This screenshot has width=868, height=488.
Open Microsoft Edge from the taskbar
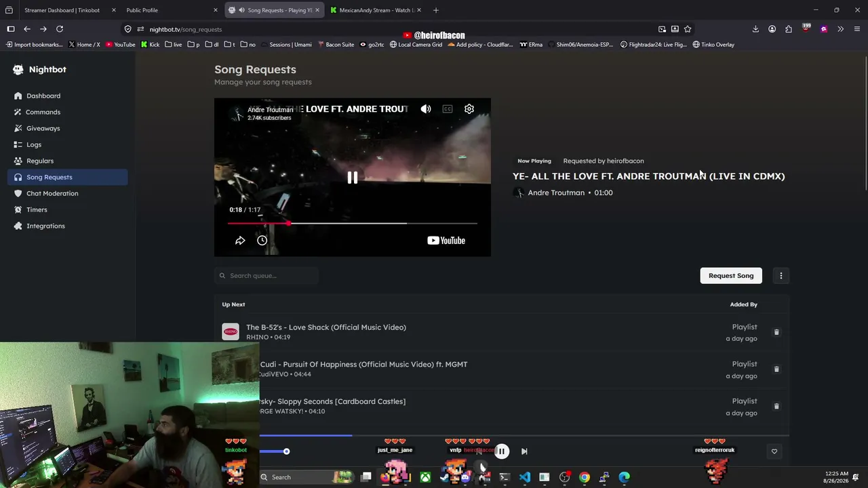(625, 478)
